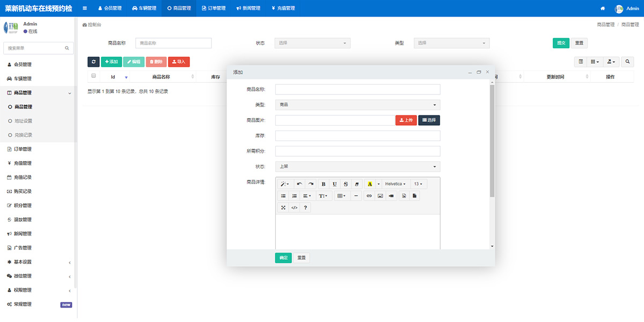Toggle editor fullscreen mode icon

click(283, 208)
